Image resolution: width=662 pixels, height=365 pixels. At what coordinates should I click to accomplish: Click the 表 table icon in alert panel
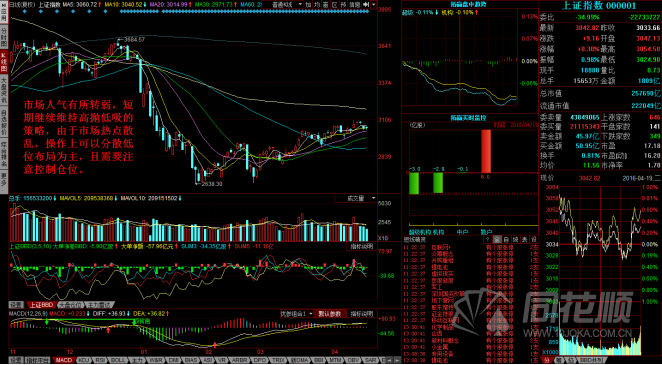[x=524, y=239]
